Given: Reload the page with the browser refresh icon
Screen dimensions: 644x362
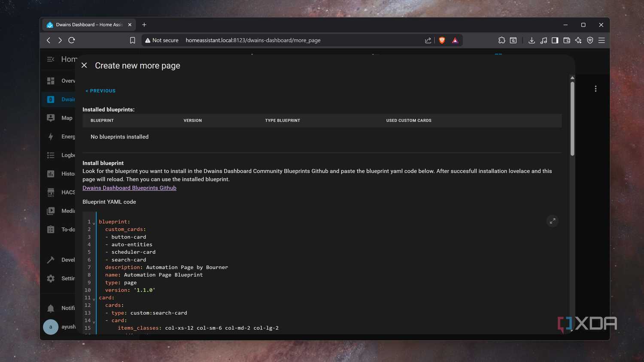Looking at the screenshot, I should coord(72,40).
